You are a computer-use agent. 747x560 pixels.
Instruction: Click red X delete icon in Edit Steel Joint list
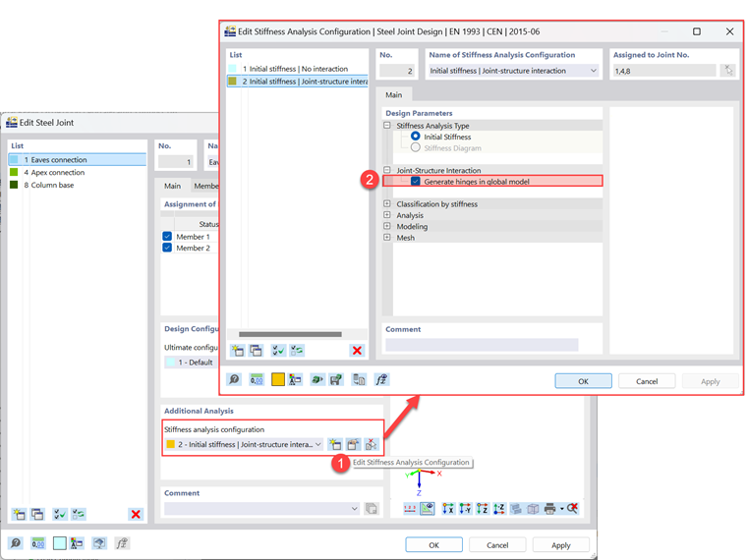[x=136, y=514]
